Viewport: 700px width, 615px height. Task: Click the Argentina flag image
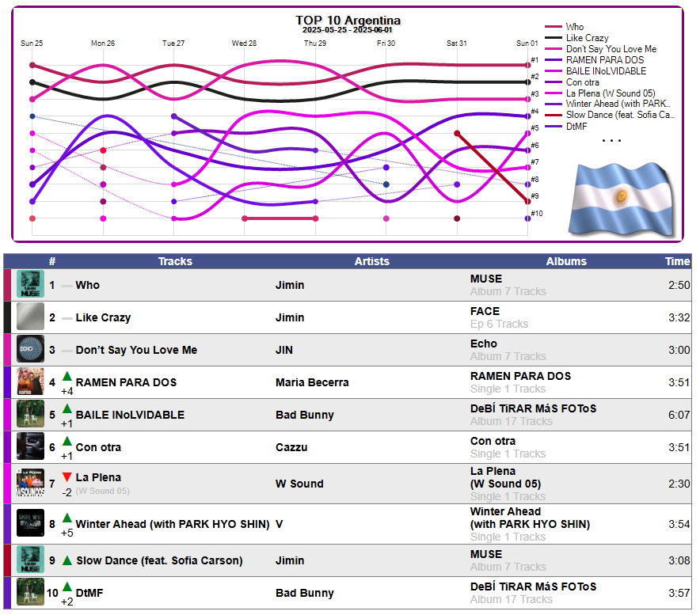click(622, 199)
